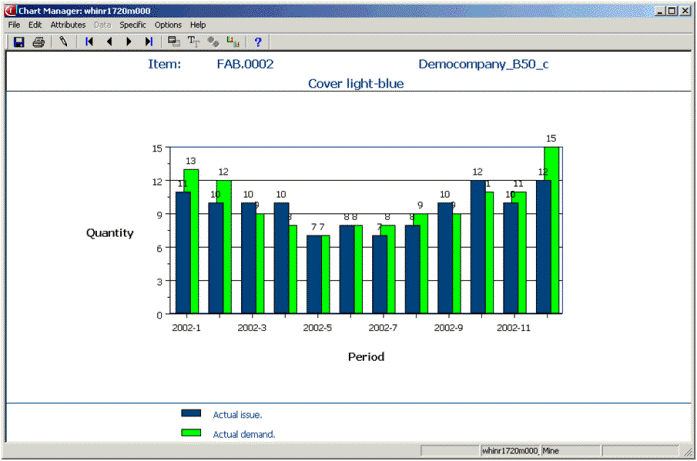Click the bar chart type toolbar icon

pyautogui.click(x=233, y=42)
